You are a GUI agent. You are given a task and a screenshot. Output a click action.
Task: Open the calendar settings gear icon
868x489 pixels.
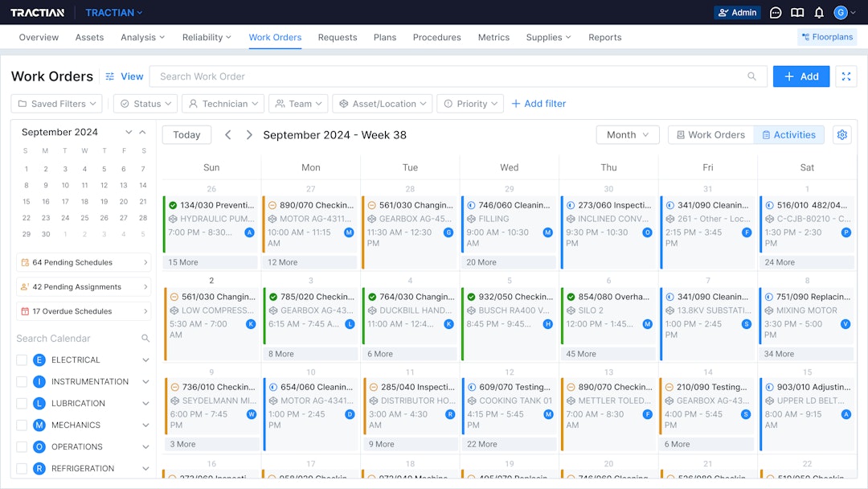point(841,134)
